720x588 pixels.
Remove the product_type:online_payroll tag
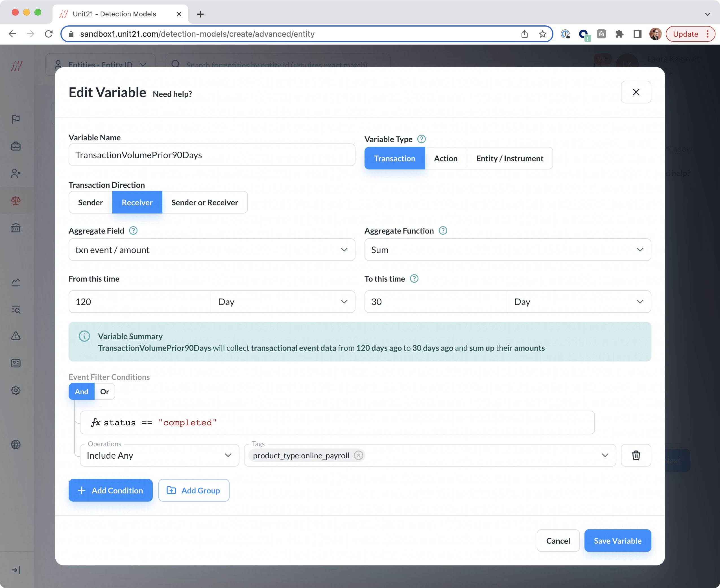[358, 455]
